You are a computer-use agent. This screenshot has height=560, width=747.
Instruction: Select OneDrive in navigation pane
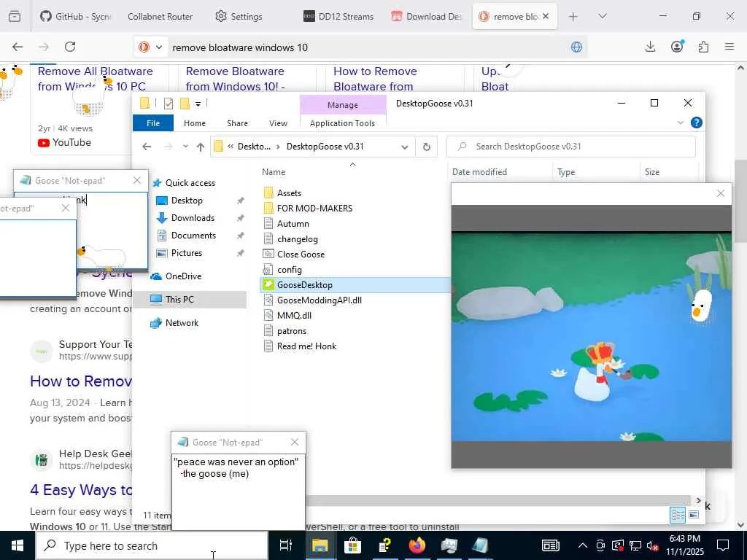pos(183,276)
